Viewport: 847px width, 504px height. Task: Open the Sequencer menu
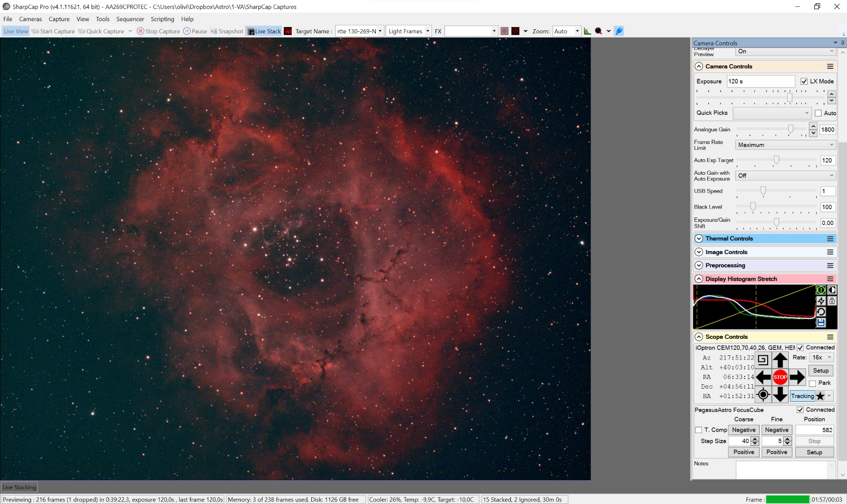point(130,19)
